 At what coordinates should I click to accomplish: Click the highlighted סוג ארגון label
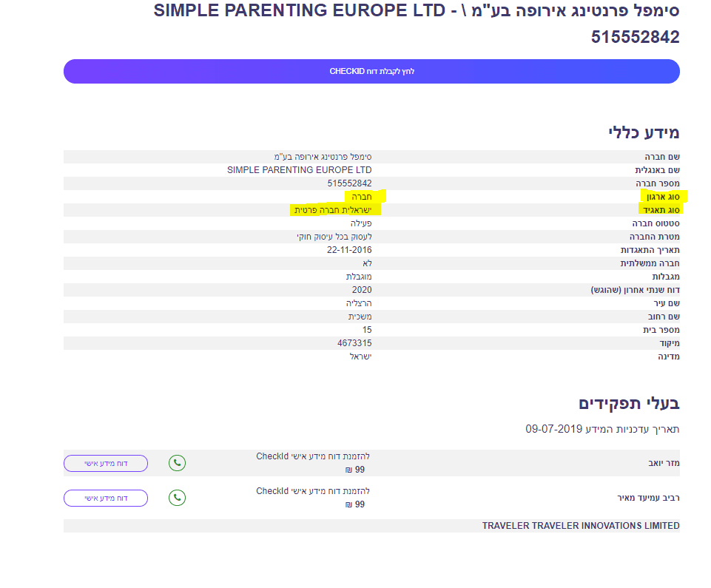click(664, 197)
